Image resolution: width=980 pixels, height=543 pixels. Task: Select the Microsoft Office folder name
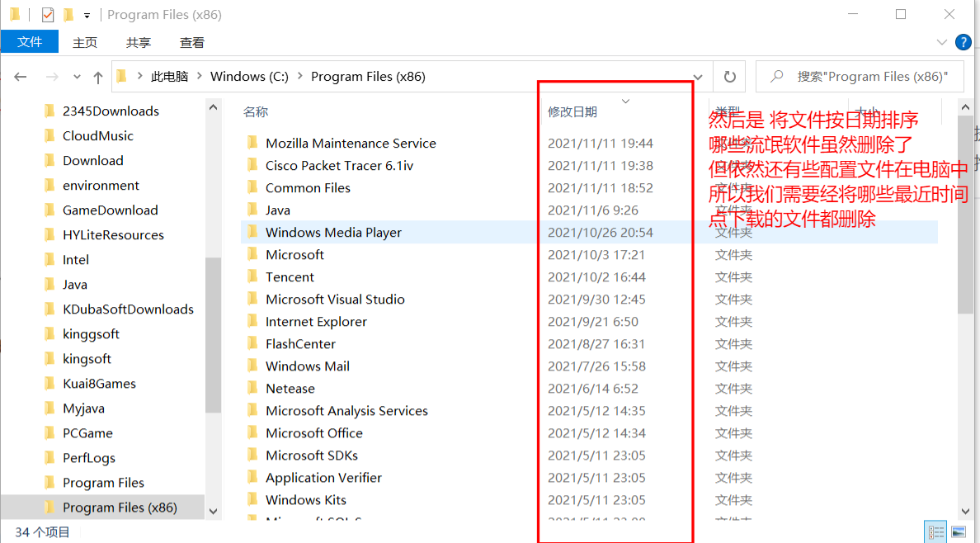pos(313,433)
